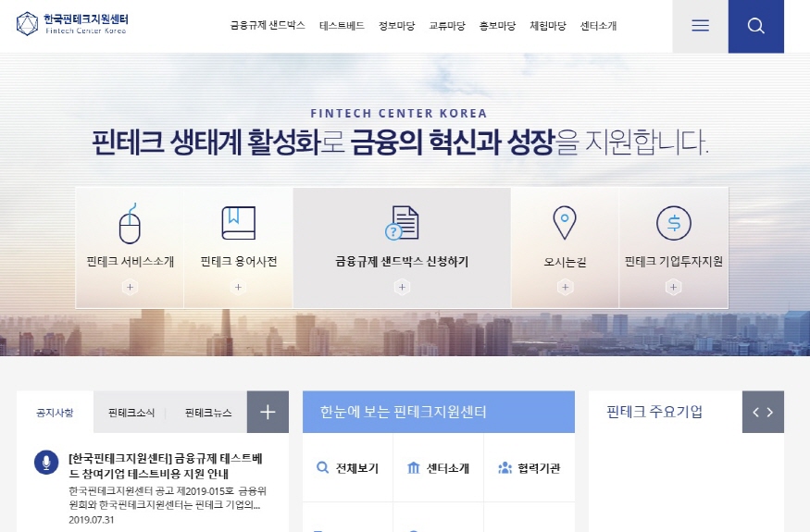Click the 한눈에 보는 핀테크지원센터 header
Image resolution: width=810 pixels, height=532 pixels.
click(439, 412)
